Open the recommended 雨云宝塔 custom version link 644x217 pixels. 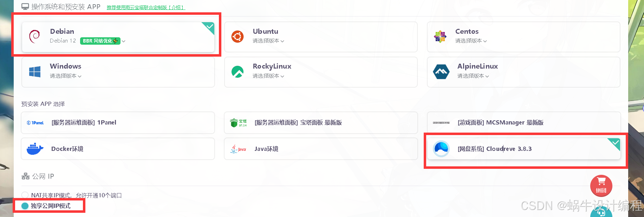click(x=146, y=7)
